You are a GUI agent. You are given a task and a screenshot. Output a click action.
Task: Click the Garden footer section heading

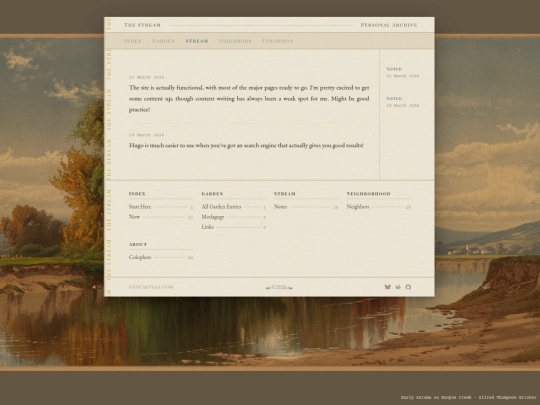tap(212, 194)
